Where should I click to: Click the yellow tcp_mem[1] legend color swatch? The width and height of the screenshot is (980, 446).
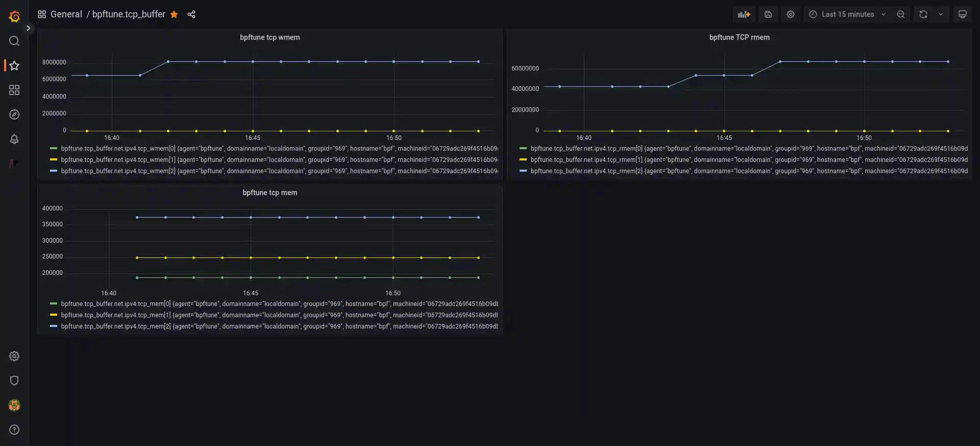[54, 315]
